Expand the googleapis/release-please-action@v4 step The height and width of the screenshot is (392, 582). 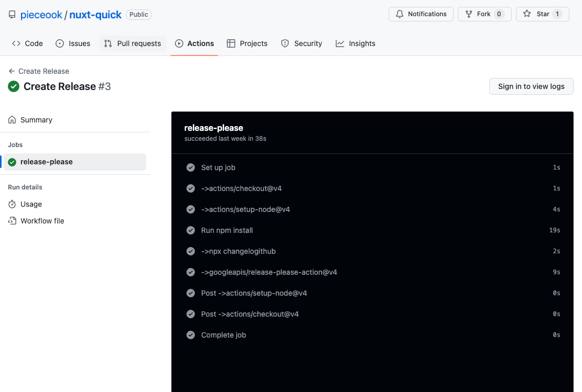click(269, 272)
